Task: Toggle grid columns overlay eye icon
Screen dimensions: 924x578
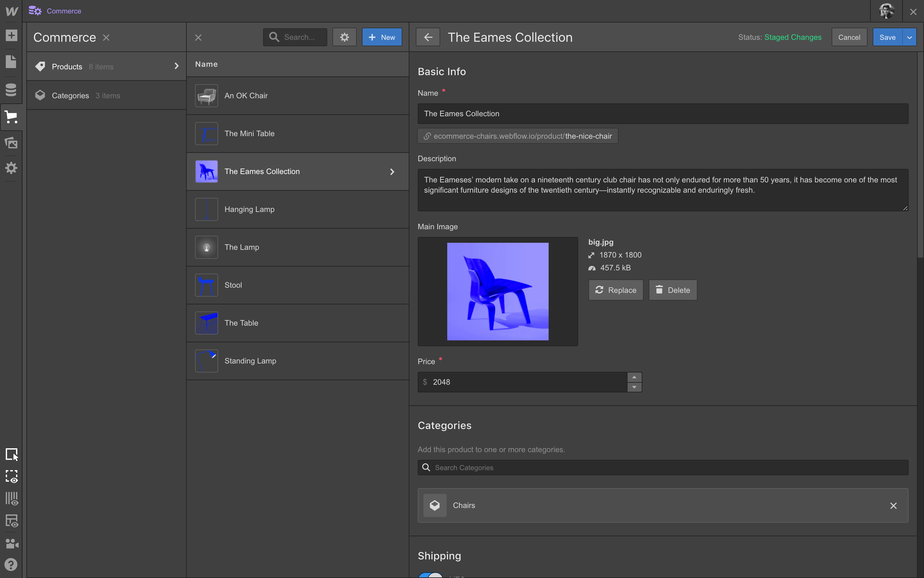Action: tap(12, 498)
